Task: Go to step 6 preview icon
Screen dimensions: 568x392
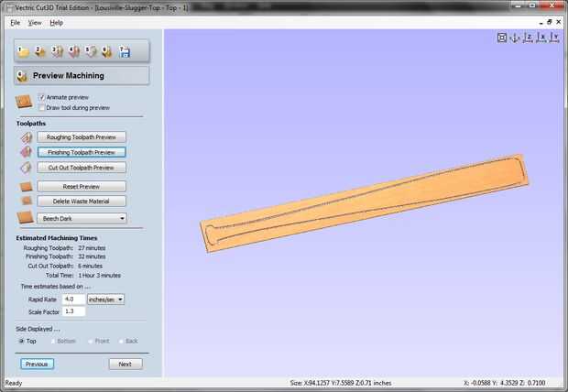Action: 107,52
